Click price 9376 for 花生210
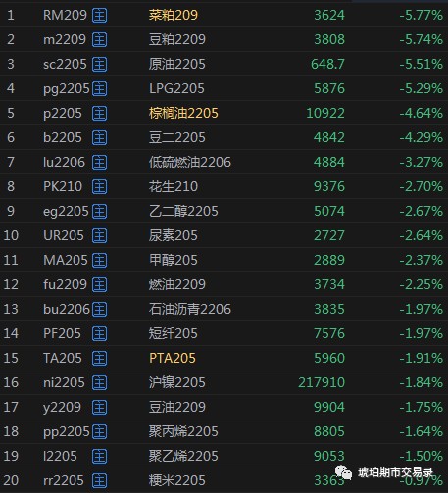448x493 pixels. click(x=329, y=186)
